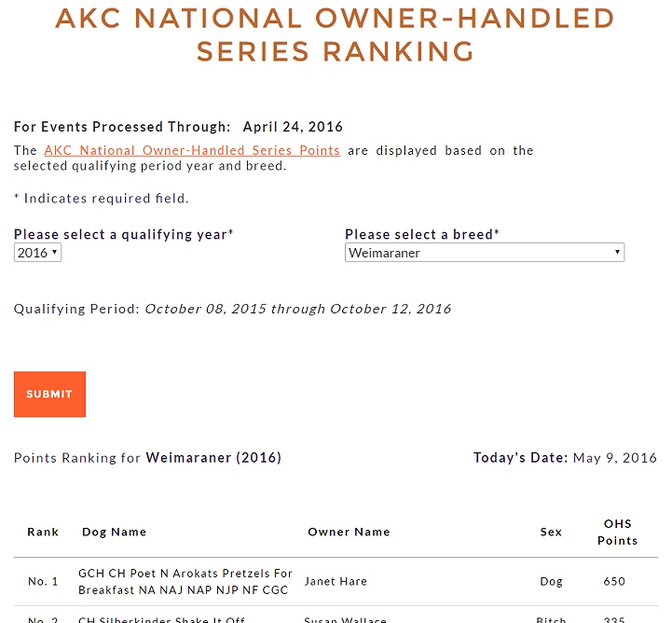Viewport: 672px width, 623px height.
Task: Open the qualifying year dropdown showing 2016
Action: pos(37,253)
